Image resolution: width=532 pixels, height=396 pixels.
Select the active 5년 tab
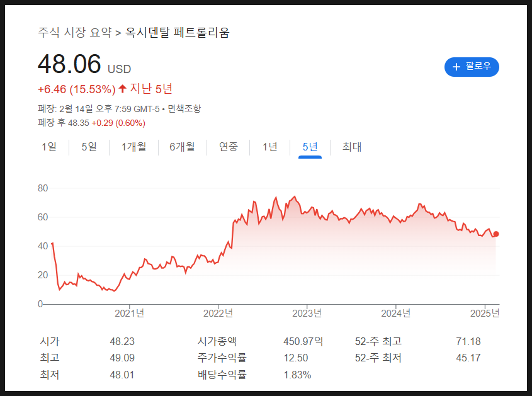click(x=310, y=147)
